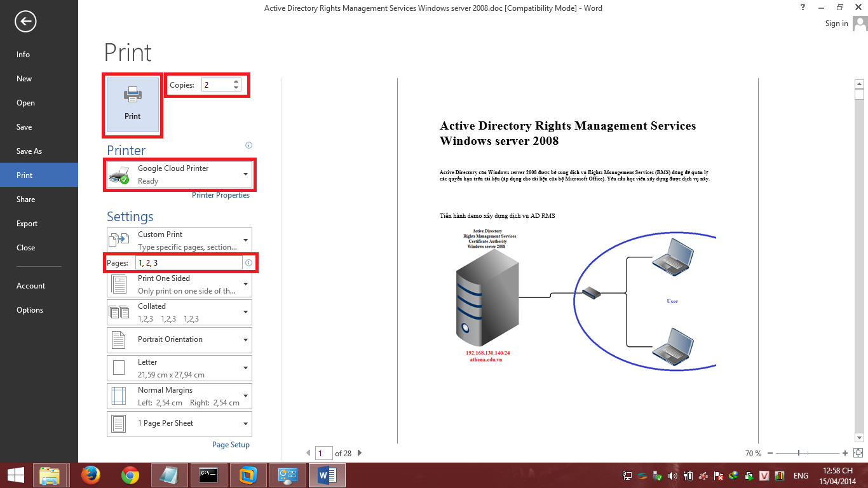Image resolution: width=868 pixels, height=488 pixels.
Task: Expand the Portrait Orientation dropdown
Action: pos(180,340)
